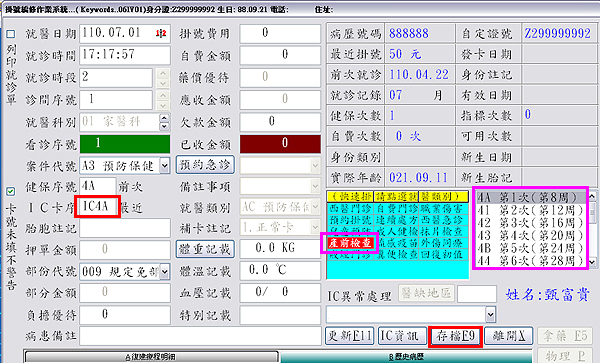Click scroll-up arrow of prenatal visit list
The height and width of the screenshot is (363, 600).
pos(592,196)
